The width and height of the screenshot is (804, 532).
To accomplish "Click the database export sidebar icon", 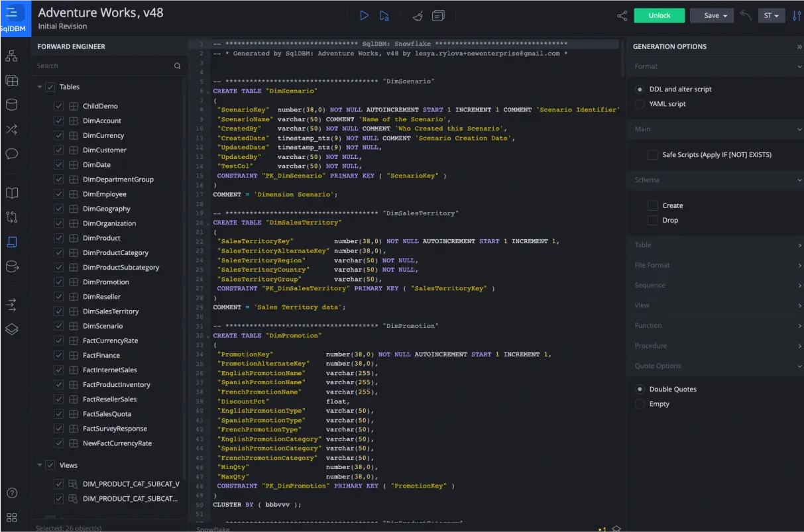I will click(11, 266).
